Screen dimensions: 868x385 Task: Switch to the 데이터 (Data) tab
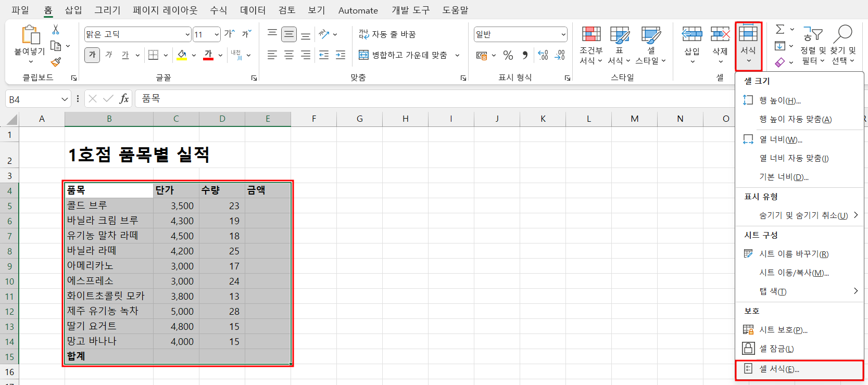[253, 10]
